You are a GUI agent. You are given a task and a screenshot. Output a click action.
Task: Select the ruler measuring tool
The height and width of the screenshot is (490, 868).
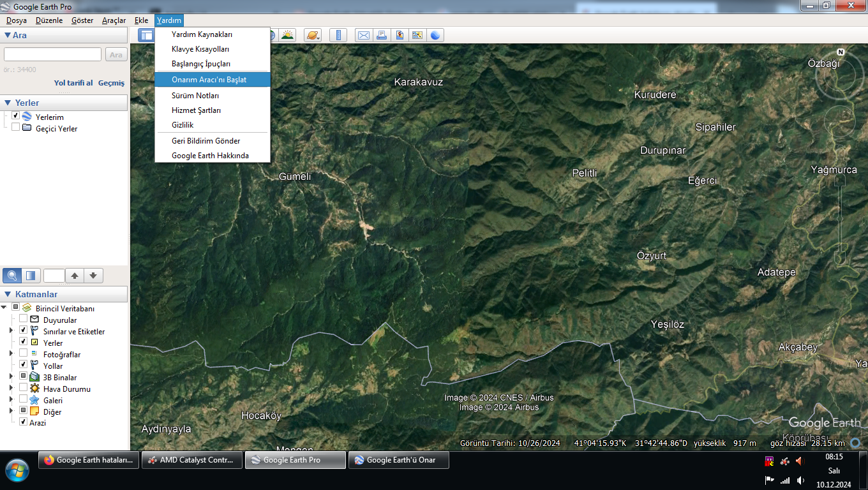tap(338, 35)
